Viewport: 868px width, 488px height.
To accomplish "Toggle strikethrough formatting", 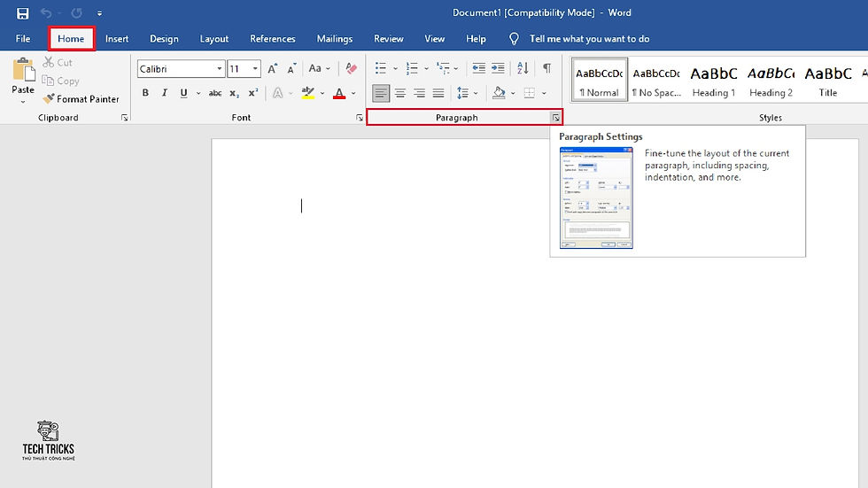I will pyautogui.click(x=214, y=93).
